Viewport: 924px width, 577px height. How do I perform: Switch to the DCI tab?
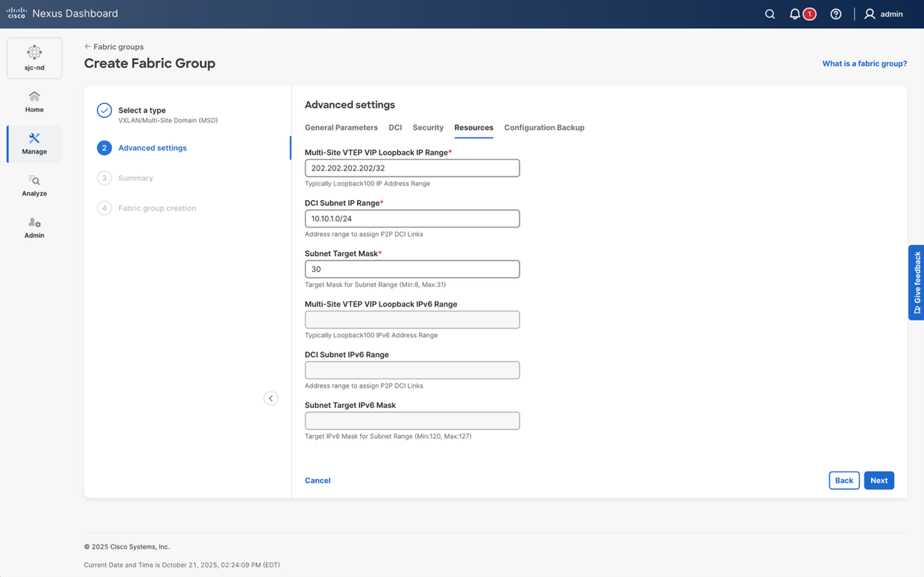tap(395, 127)
